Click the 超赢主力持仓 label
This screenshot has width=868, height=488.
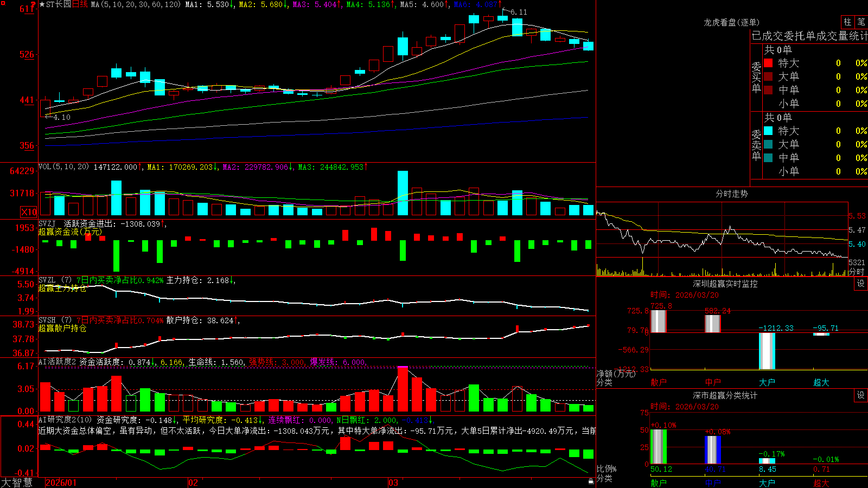point(62,288)
